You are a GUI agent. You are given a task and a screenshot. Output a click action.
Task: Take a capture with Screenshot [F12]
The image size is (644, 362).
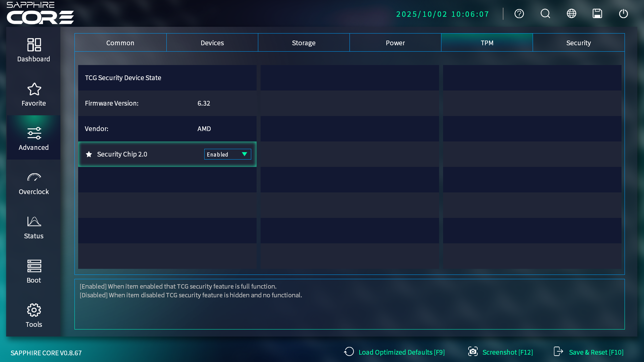[x=500, y=352]
